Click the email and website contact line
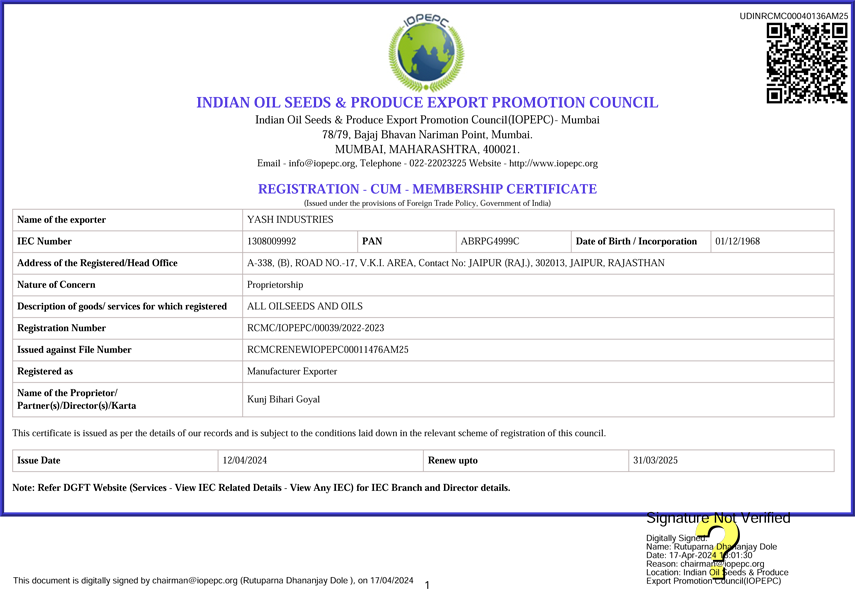Viewport: 855px width, 589px height. (x=427, y=163)
